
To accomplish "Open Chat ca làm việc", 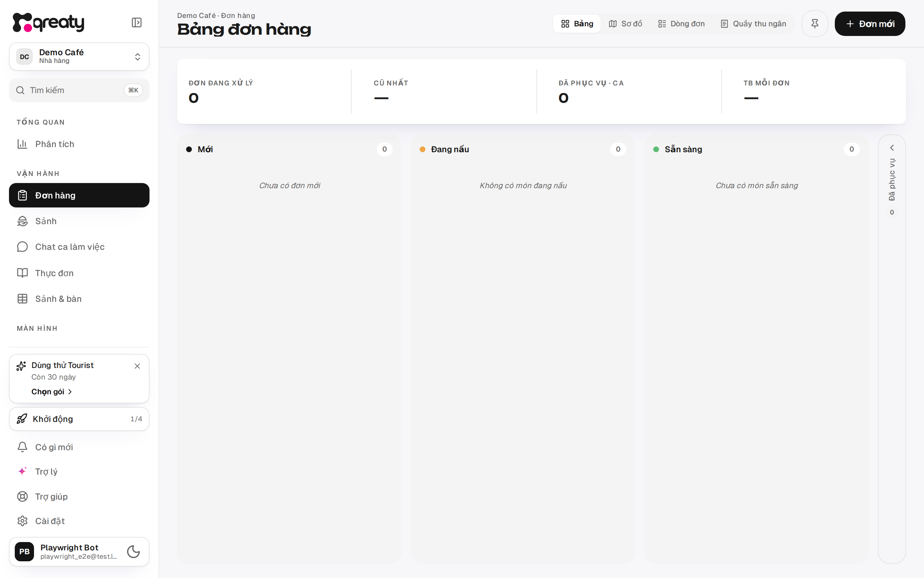I will point(79,247).
